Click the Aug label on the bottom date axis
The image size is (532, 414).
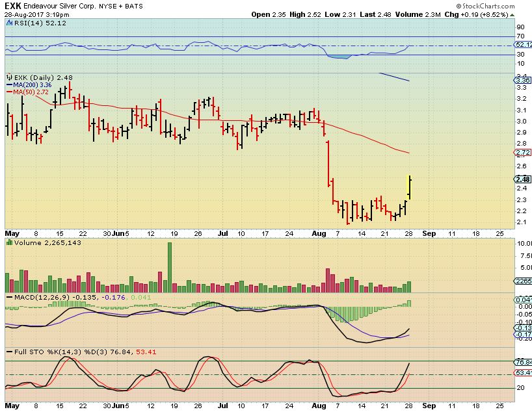click(319, 406)
